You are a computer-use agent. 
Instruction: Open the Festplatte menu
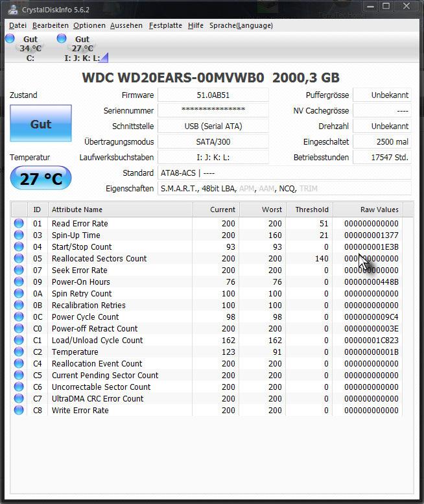tap(165, 25)
